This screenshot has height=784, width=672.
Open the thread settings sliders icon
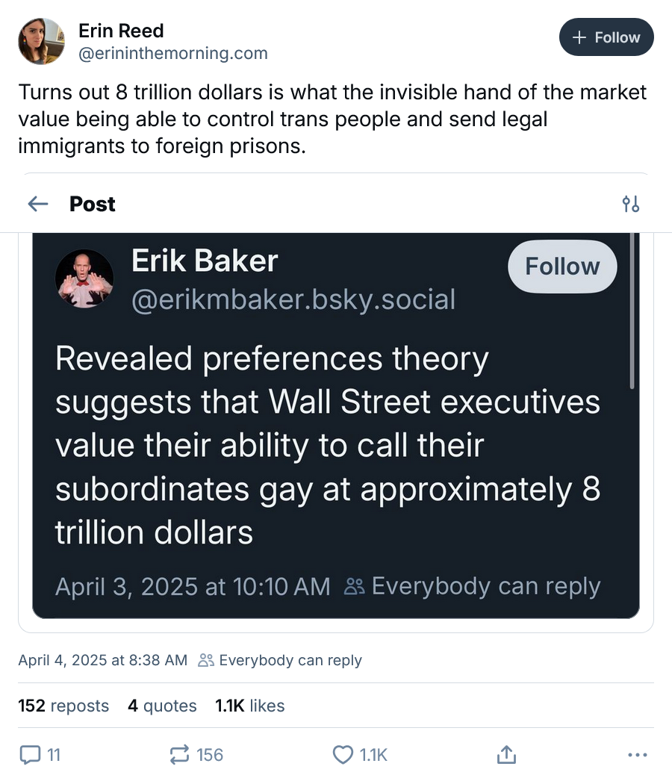(x=631, y=204)
